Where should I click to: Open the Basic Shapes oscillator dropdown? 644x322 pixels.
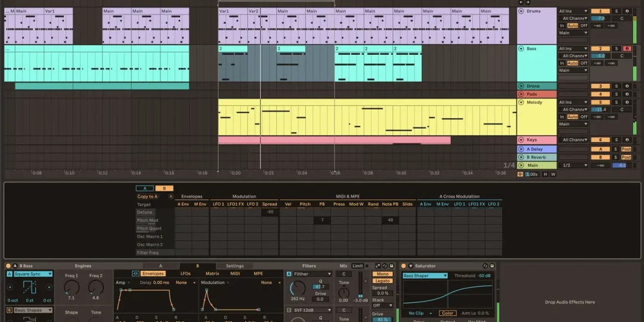click(x=33, y=311)
